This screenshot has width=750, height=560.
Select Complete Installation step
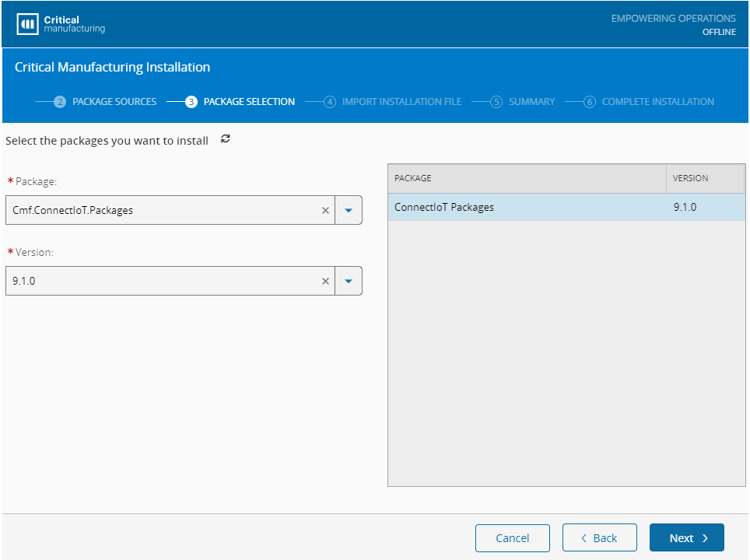[657, 102]
